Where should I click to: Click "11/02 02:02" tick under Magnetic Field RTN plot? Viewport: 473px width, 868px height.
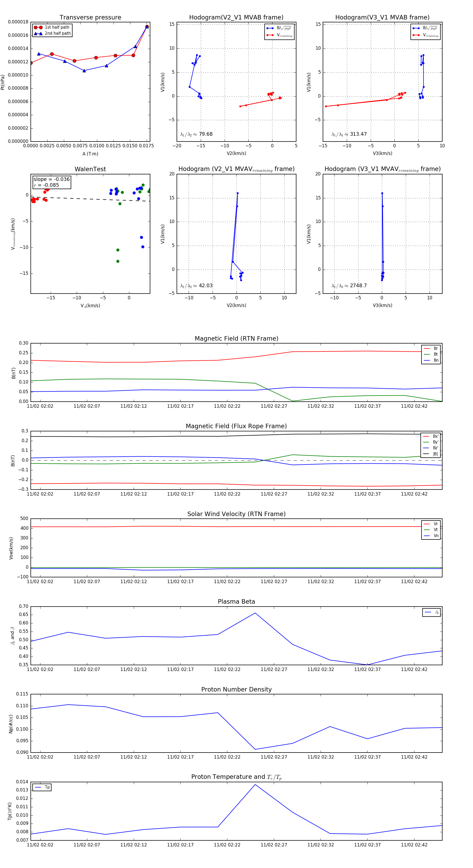click(40, 406)
